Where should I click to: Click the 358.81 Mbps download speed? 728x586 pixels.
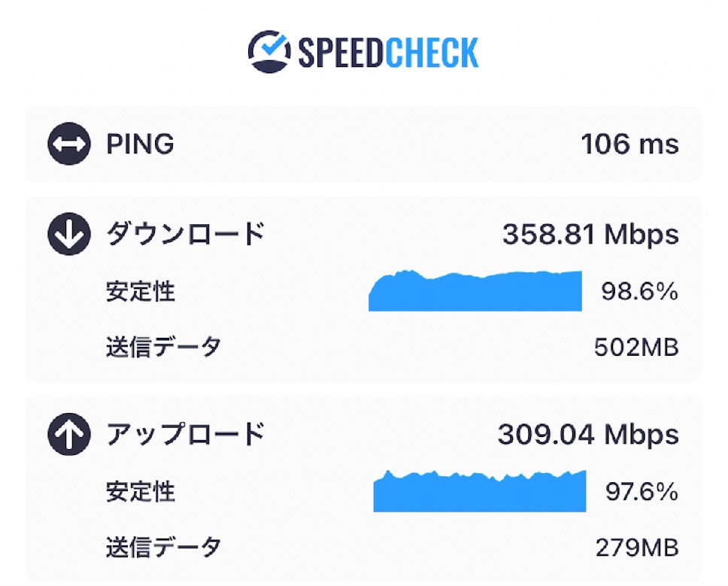pos(590,235)
